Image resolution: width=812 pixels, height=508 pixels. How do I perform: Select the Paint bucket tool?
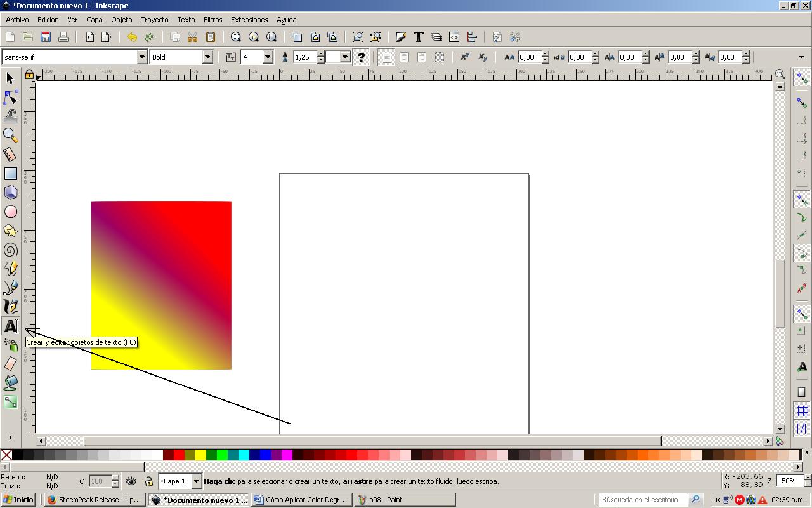[x=10, y=382]
